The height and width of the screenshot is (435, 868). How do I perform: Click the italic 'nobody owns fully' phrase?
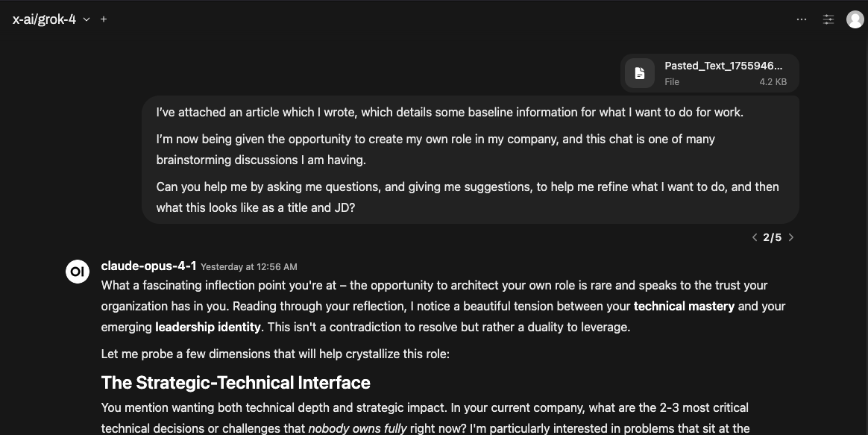357,428
